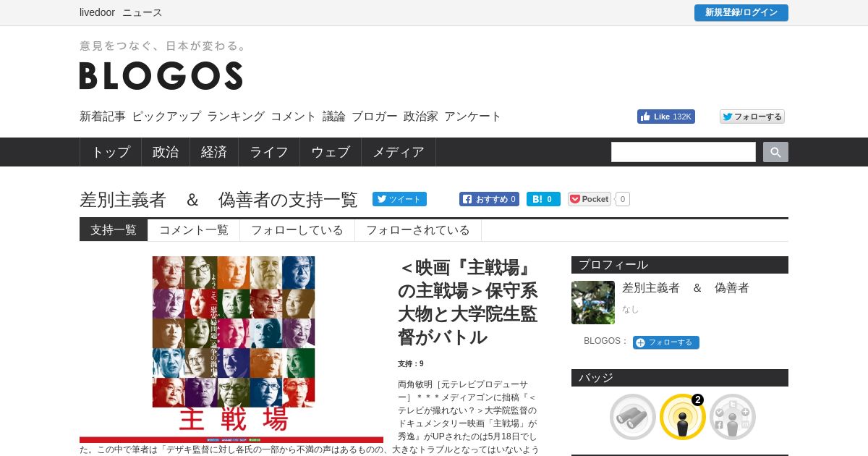Open the 主戦場 movie poster thumbnail

coord(231,350)
